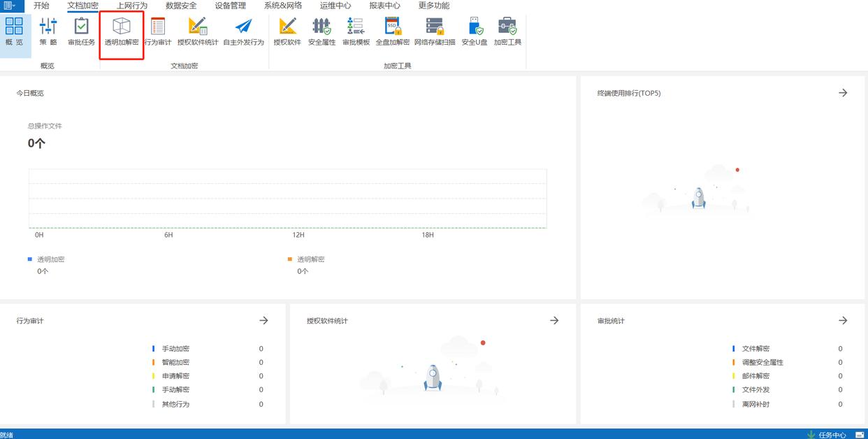The image size is (868, 439).
Task: Switch to the 数据安全 tab
Action: click(x=181, y=6)
